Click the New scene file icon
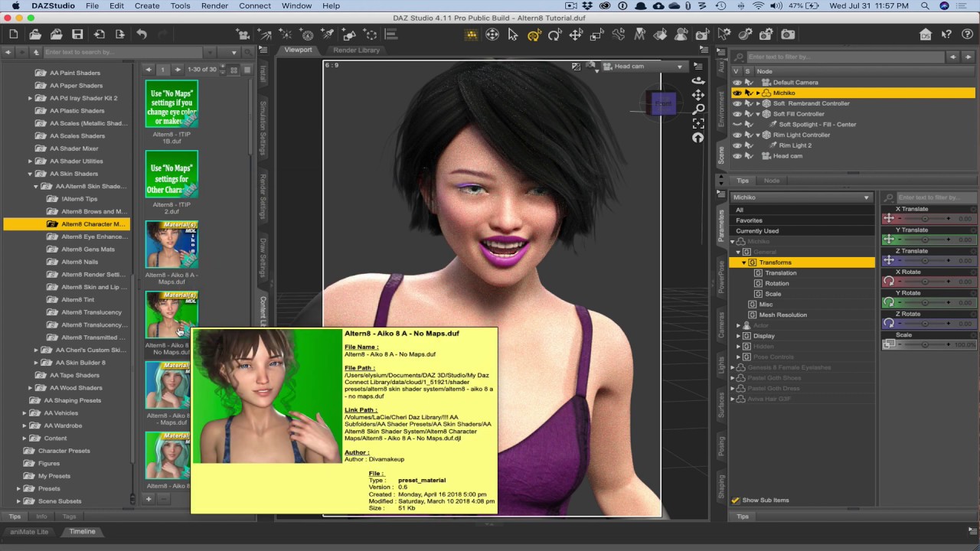The image size is (980, 551). [14, 34]
